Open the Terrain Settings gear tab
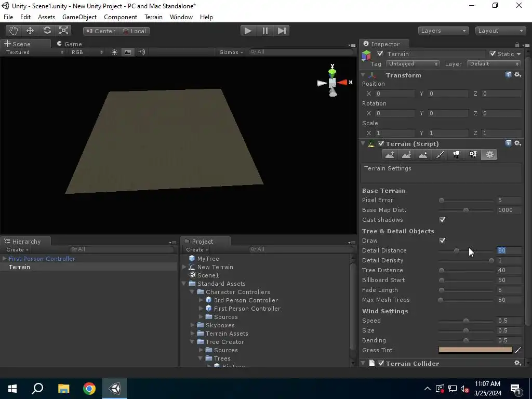Screen dimensions: 532x399 [x=489, y=155]
